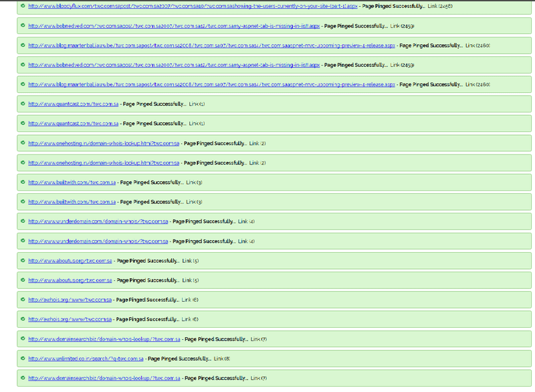Screen dimensions: 535x392
Task: Click check icon of ewhois row below aboutus
Action: pyautogui.click(x=23, y=300)
